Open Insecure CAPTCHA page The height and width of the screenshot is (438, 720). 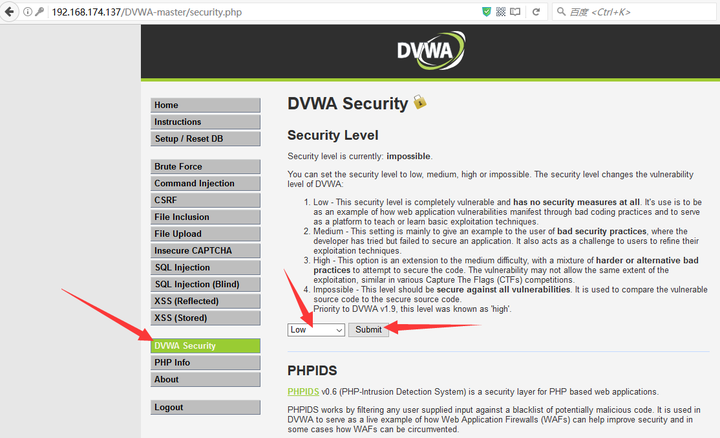[x=205, y=251]
